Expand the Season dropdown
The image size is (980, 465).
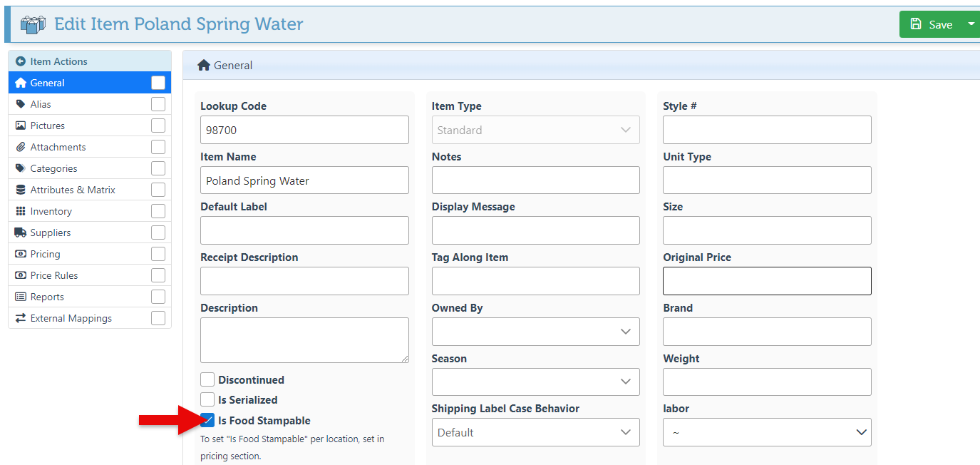coord(535,382)
